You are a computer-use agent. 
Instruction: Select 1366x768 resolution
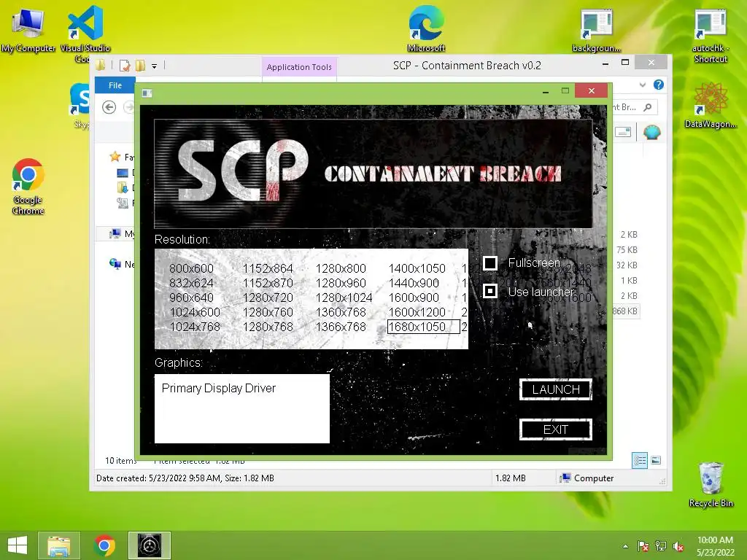pos(341,327)
